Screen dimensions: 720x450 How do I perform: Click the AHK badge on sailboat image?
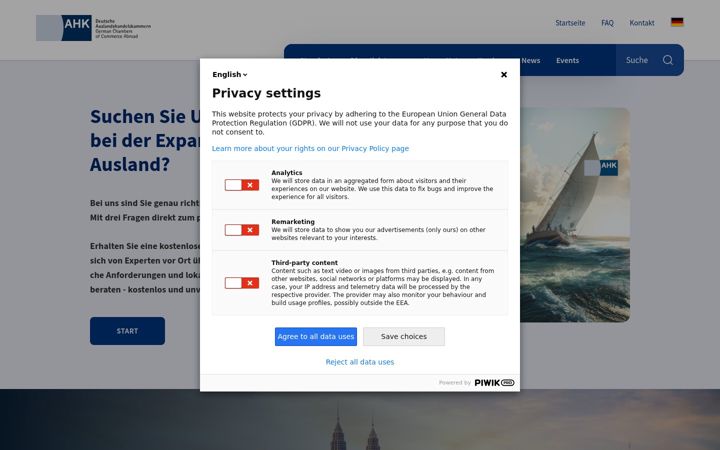(x=601, y=168)
